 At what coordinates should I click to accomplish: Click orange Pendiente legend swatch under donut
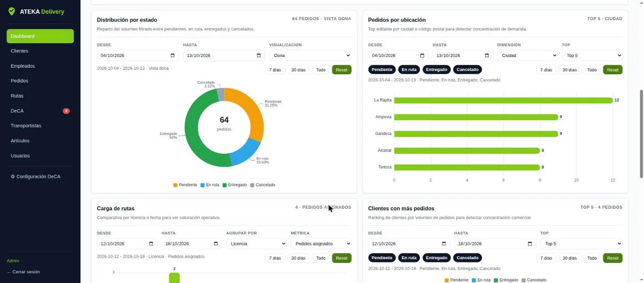pyautogui.click(x=175, y=185)
